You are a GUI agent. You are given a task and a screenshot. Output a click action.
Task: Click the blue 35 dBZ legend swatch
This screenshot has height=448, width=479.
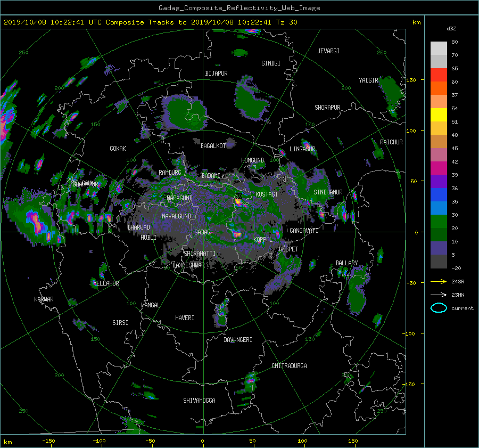coord(439,194)
